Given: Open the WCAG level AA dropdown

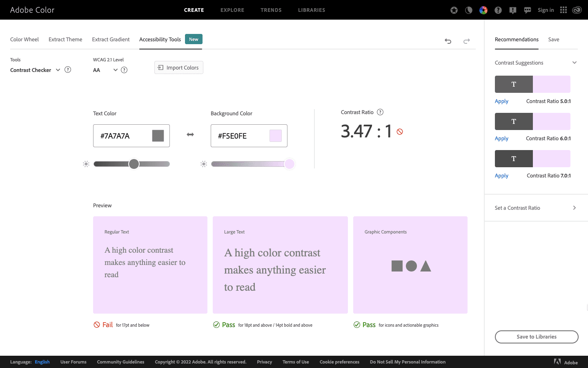Looking at the screenshot, I should point(105,70).
